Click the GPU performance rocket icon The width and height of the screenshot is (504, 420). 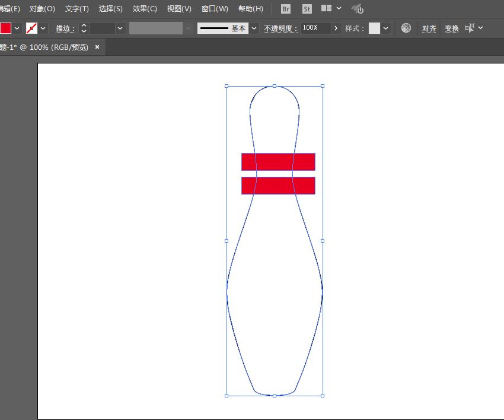(x=357, y=9)
